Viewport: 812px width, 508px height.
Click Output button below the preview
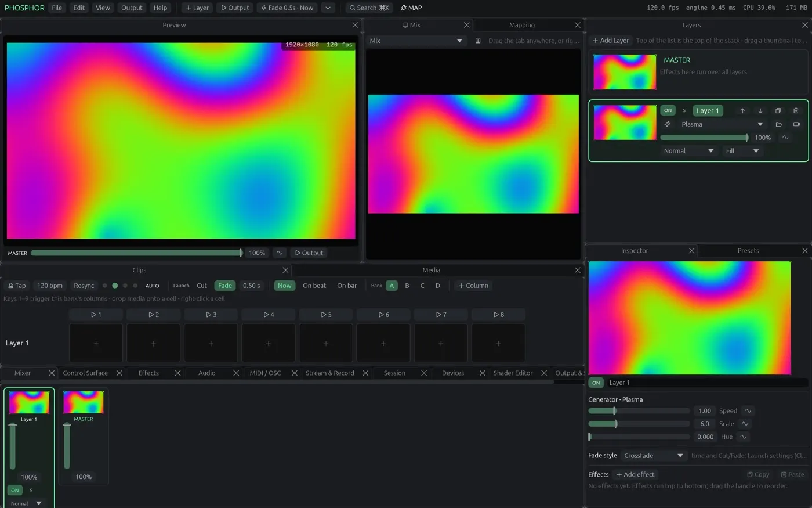309,253
